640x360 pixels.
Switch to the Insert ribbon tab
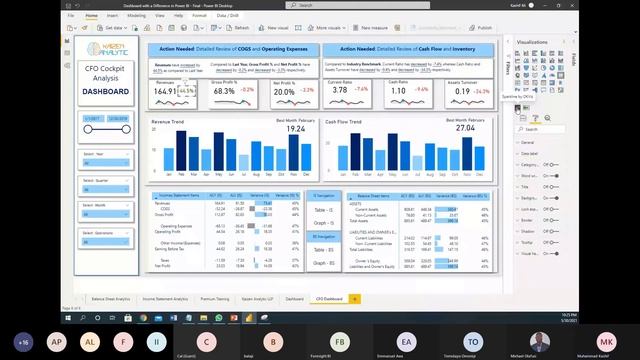[112, 16]
